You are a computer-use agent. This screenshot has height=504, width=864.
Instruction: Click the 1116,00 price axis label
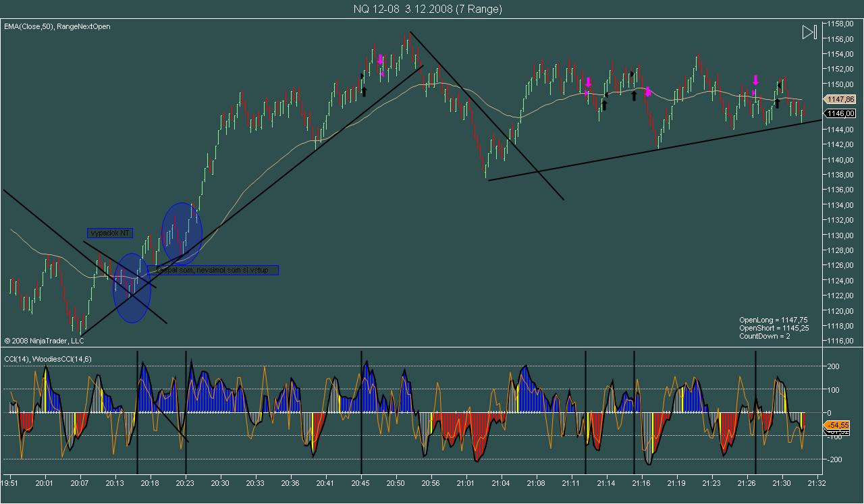click(841, 341)
